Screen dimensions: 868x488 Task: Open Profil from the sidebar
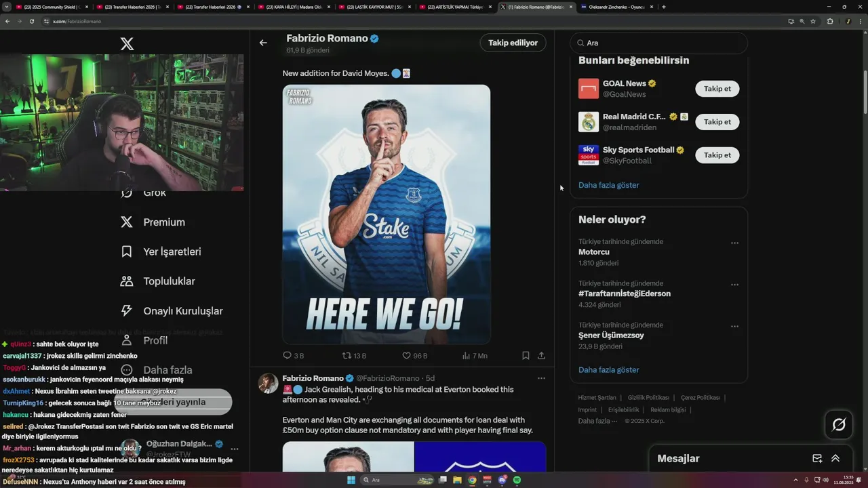144,340
